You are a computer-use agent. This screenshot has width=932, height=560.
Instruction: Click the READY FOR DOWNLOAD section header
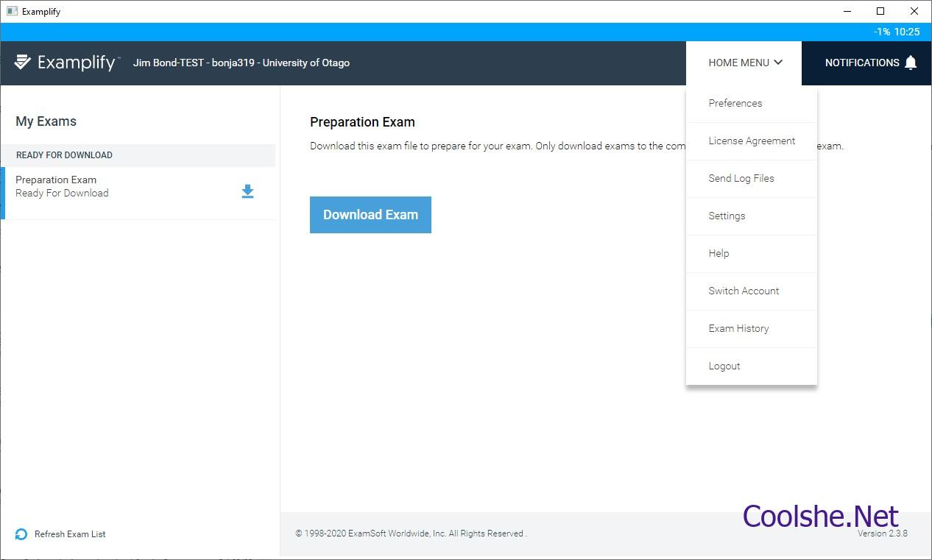(x=138, y=155)
